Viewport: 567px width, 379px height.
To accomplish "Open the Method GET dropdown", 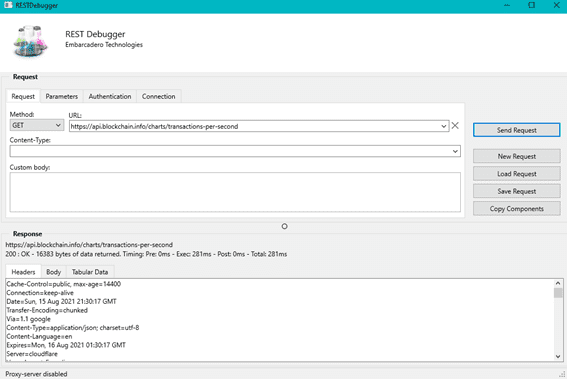I will (x=37, y=125).
